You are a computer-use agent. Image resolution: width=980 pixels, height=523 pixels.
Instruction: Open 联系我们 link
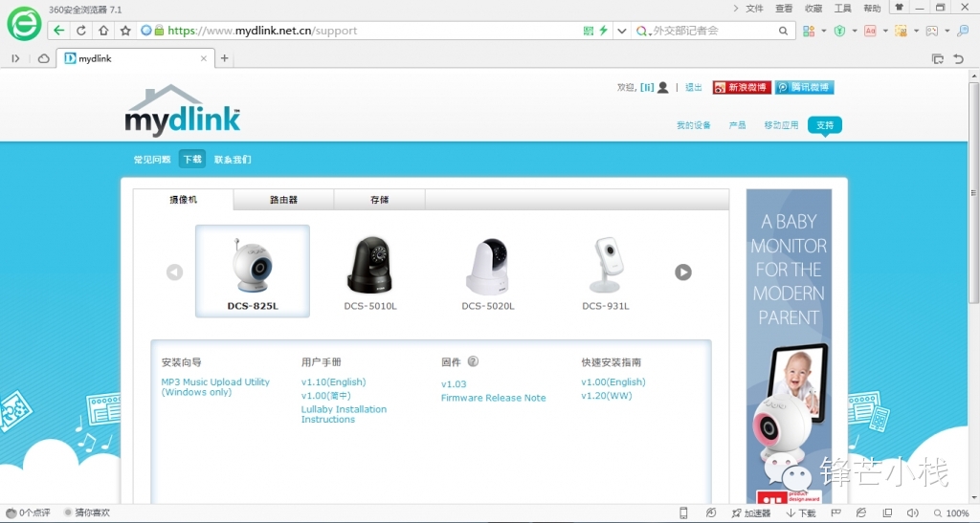pyautogui.click(x=233, y=159)
